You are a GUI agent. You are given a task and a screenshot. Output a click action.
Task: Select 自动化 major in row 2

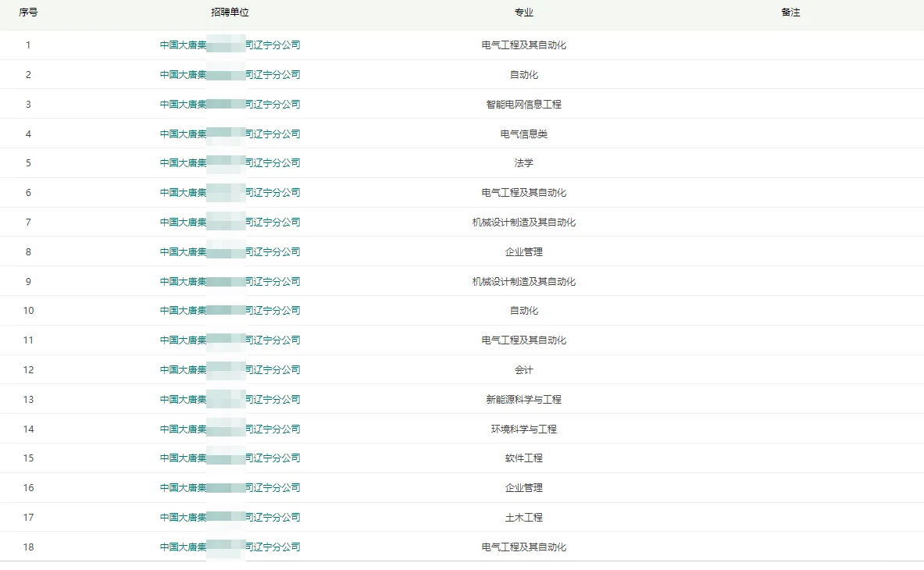pyautogui.click(x=524, y=75)
